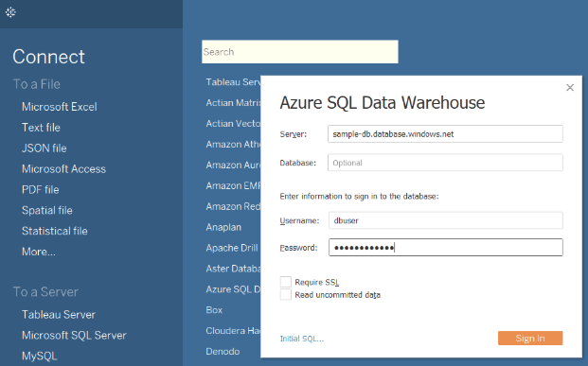Image resolution: width=588 pixels, height=366 pixels.
Task: Choose Cloudera Hadoop connector
Action: pyautogui.click(x=233, y=331)
